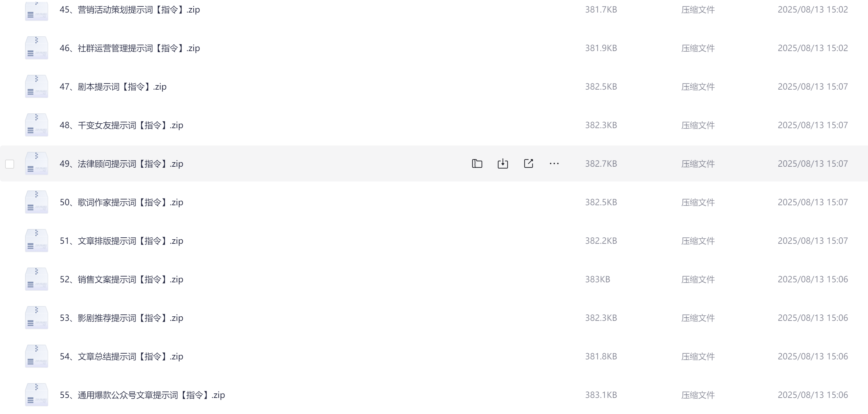Click zip icon of 剧本提示词 file
868x414 pixels.
coord(36,86)
